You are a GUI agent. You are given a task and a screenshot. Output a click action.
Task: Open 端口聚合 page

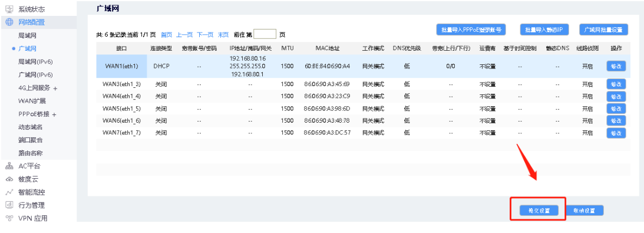tap(31, 140)
